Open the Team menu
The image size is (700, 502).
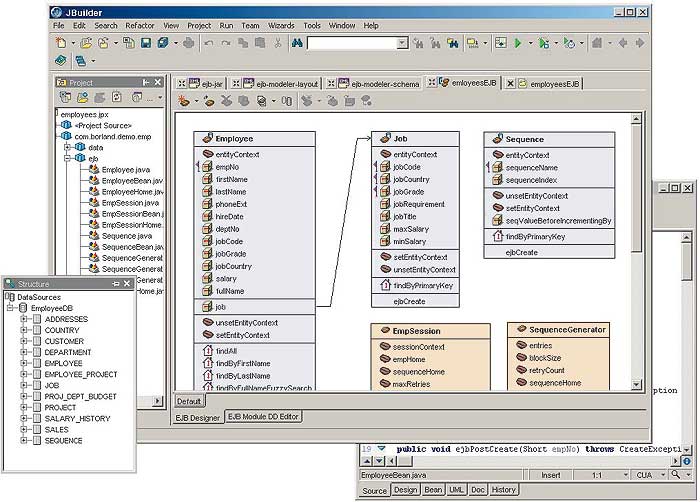pyautogui.click(x=250, y=25)
